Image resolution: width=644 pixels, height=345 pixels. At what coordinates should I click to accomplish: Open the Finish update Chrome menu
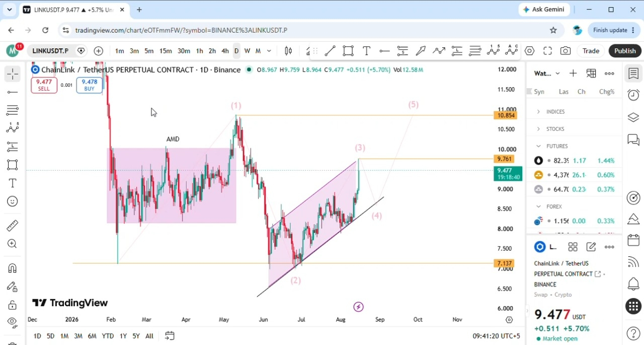tap(614, 30)
